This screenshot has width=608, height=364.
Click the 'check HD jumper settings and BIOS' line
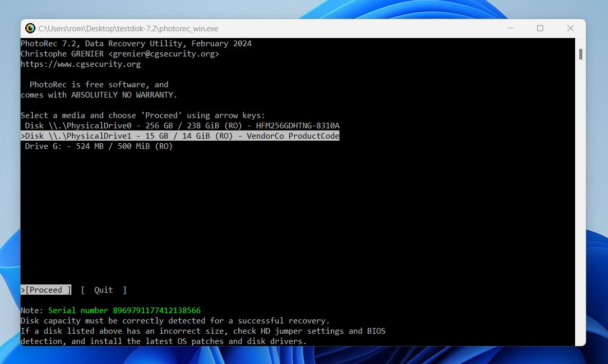pyautogui.click(x=203, y=331)
